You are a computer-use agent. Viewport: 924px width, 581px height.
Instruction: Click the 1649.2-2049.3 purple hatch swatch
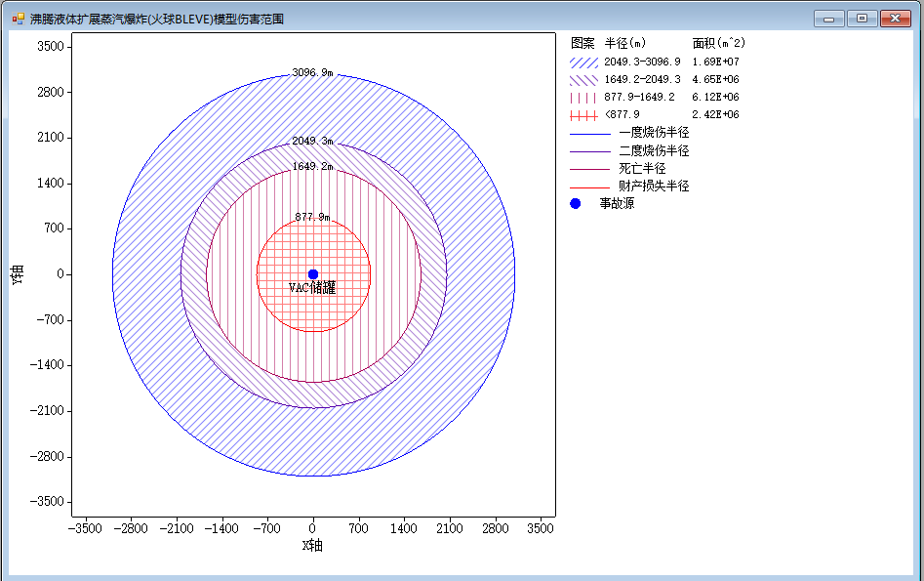584,80
